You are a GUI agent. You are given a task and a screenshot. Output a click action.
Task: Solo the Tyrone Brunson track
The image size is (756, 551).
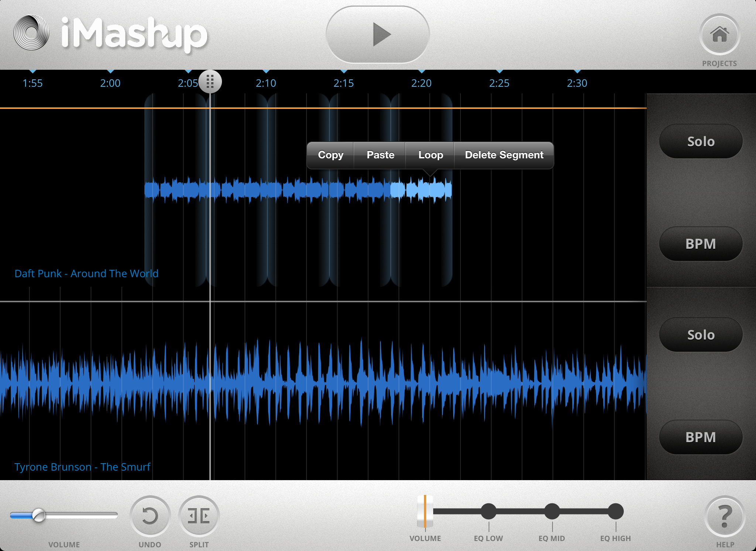701,335
